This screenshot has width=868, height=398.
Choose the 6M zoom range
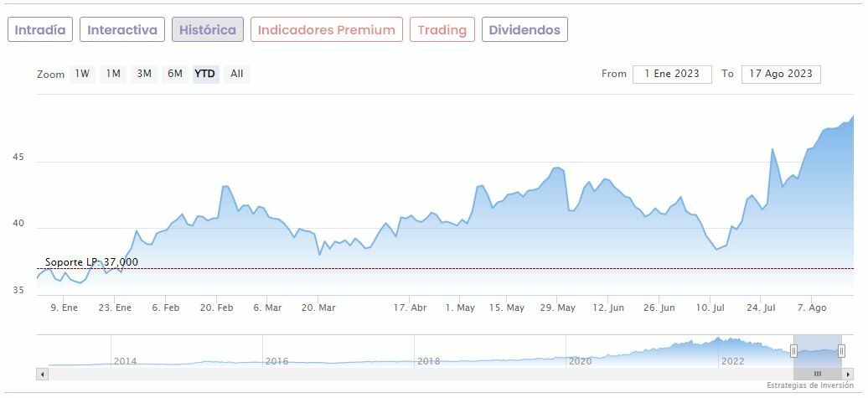pyautogui.click(x=174, y=74)
